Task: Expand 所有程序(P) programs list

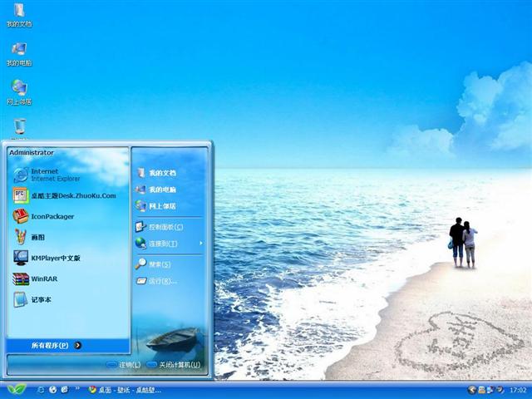Action: click(55, 345)
